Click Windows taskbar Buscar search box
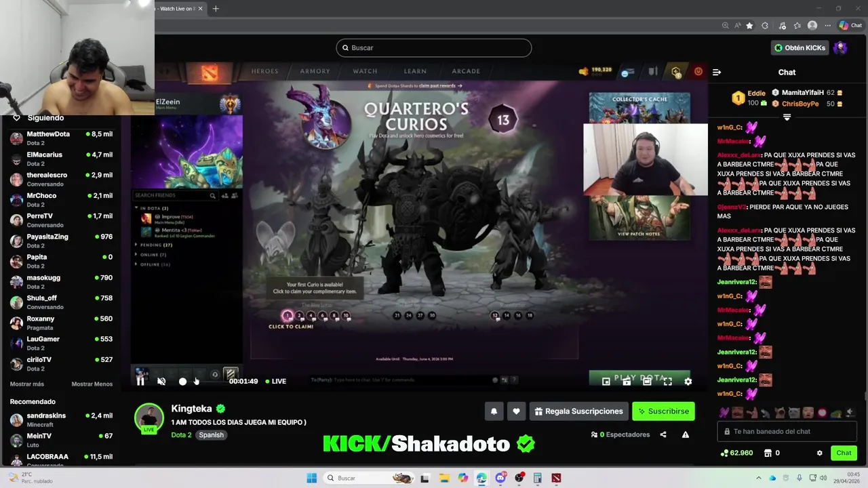Viewport: 868px width, 488px height. click(370, 478)
